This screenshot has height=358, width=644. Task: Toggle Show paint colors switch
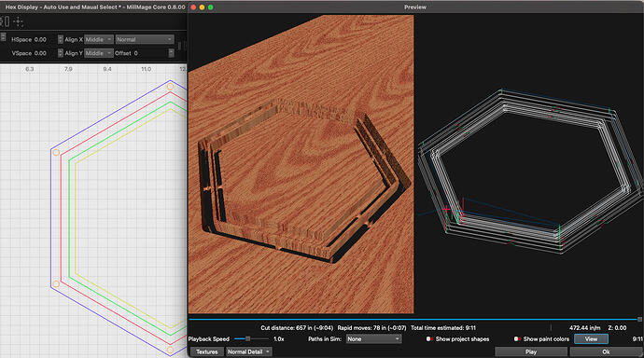(517, 339)
